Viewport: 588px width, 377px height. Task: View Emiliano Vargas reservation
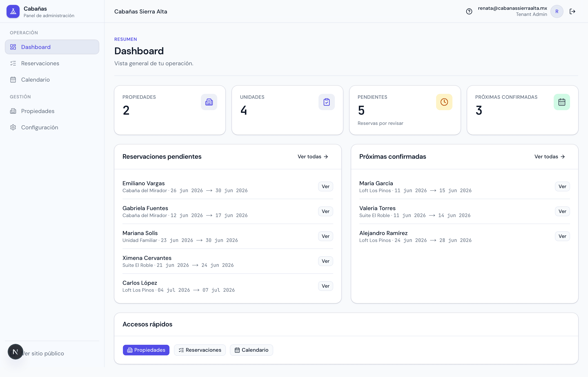pos(325,186)
